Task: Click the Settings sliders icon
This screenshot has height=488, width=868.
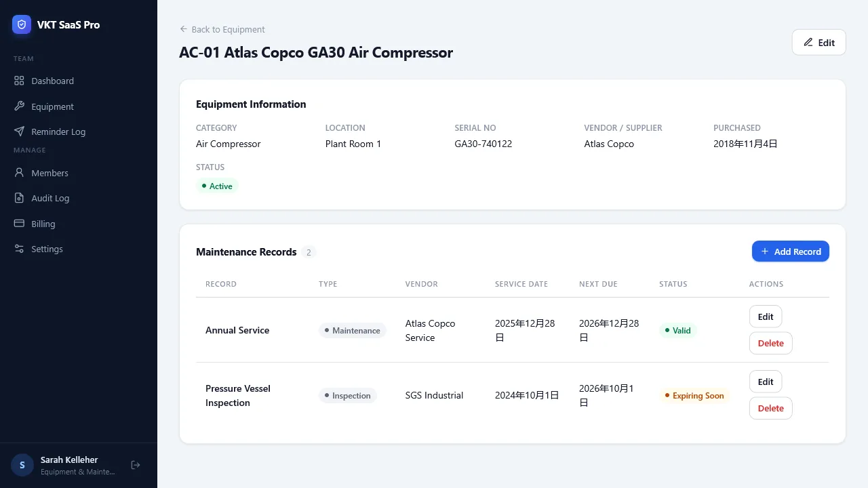Action: 19,249
